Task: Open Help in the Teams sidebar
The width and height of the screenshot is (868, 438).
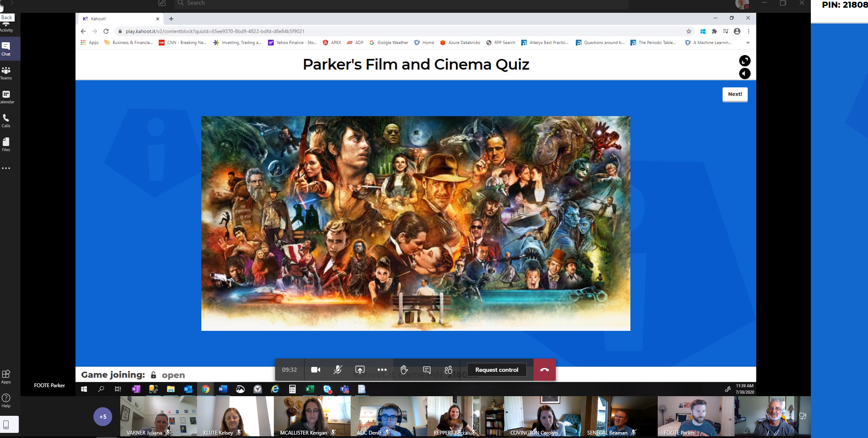Action: tap(6, 401)
